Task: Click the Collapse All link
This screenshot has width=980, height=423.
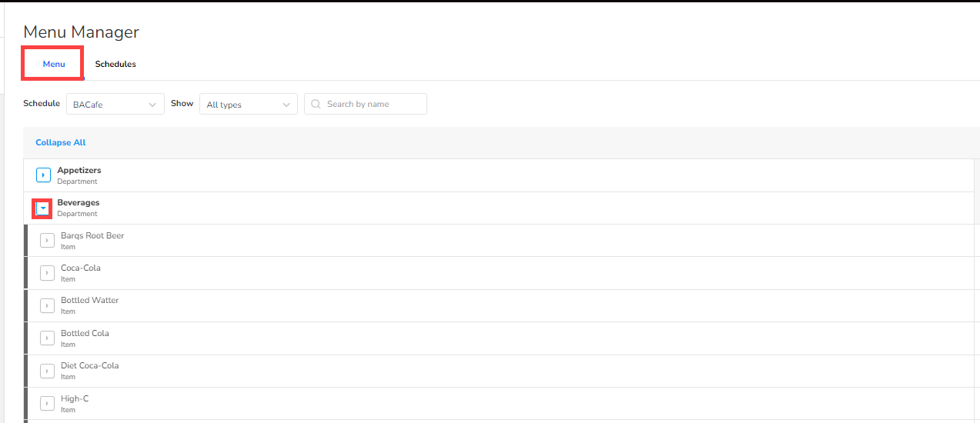Action: (61, 142)
